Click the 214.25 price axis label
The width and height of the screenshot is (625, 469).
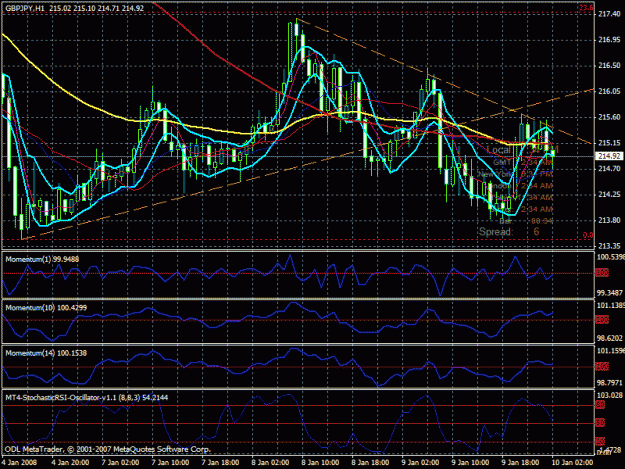[x=609, y=194]
